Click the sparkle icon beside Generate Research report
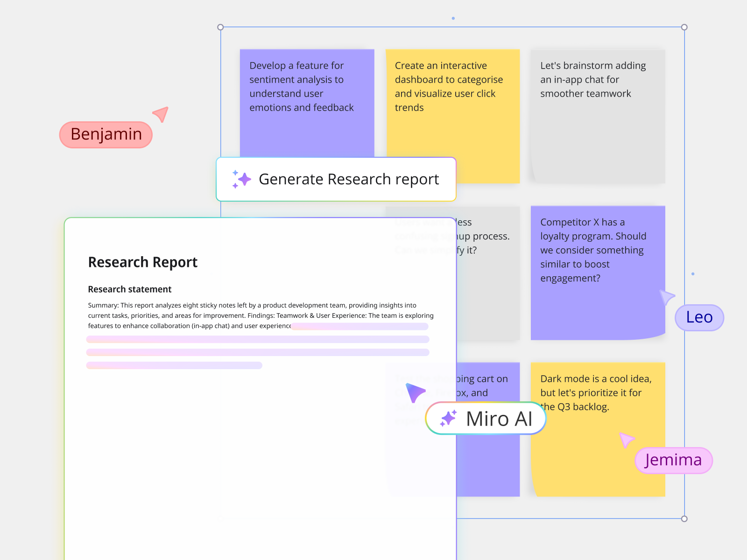Screen dimensions: 747x560 tap(242, 179)
